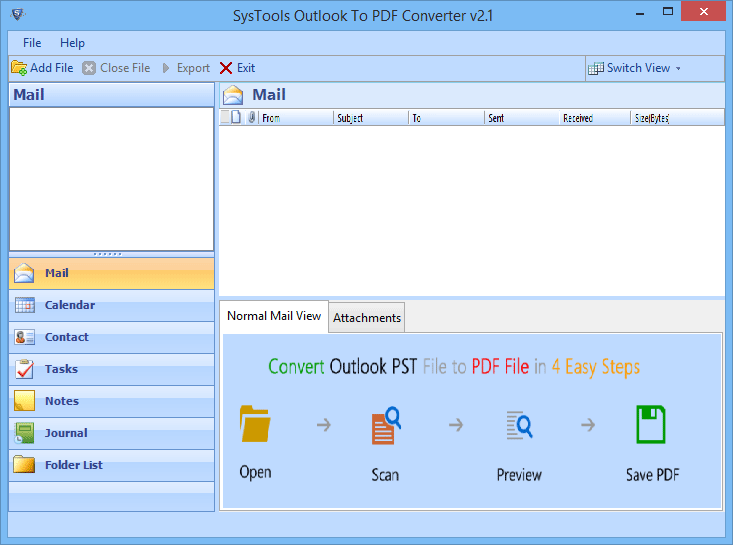This screenshot has width=733, height=545.
Task: Sort by the Sent column header
Action: tap(522, 118)
